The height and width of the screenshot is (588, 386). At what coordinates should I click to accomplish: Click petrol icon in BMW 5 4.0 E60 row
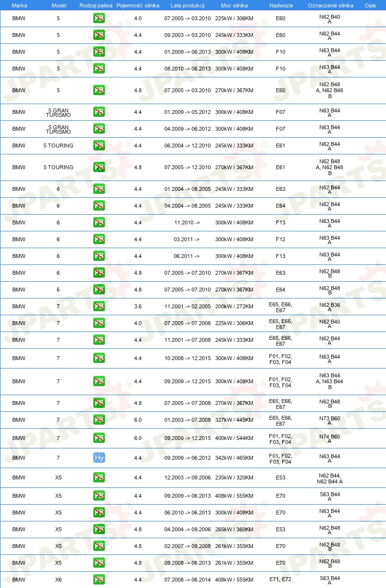tap(99, 18)
